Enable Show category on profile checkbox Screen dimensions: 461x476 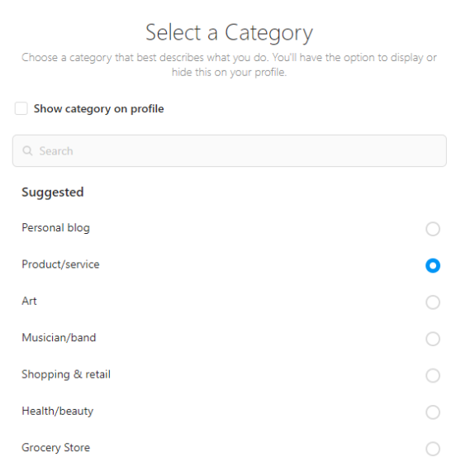(21, 109)
